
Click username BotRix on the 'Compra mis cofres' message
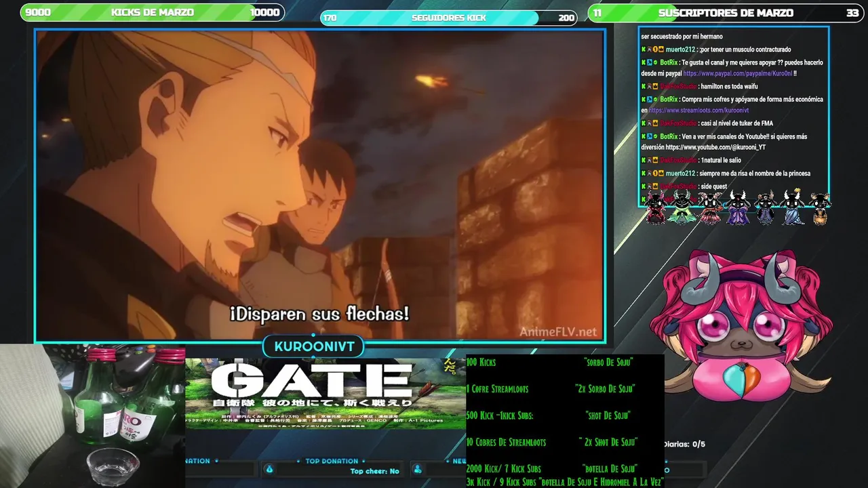coord(669,100)
